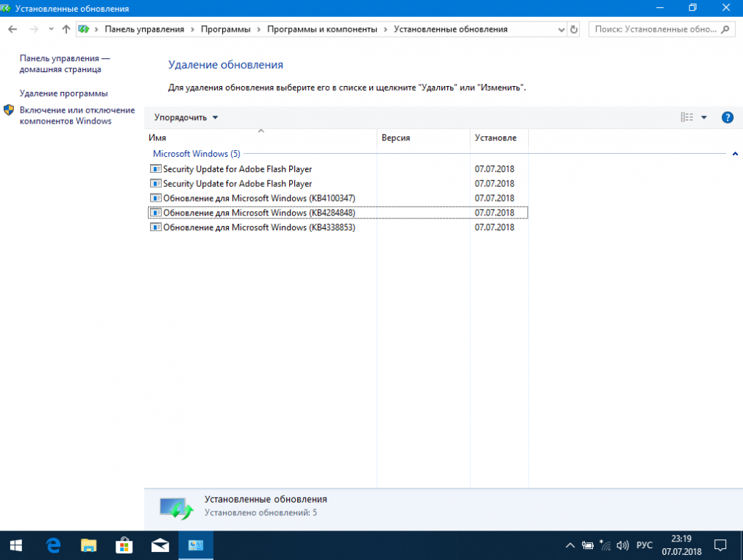This screenshot has width=743, height=560.
Task: Click the address bar control panel icon
Action: tap(84, 29)
